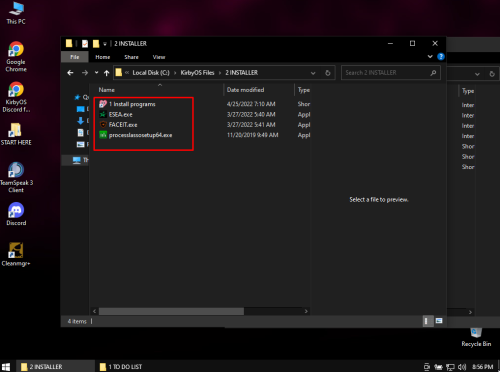Switch to the details view layout toggle
The height and width of the screenshot is (372, 500).
[426, 321]
